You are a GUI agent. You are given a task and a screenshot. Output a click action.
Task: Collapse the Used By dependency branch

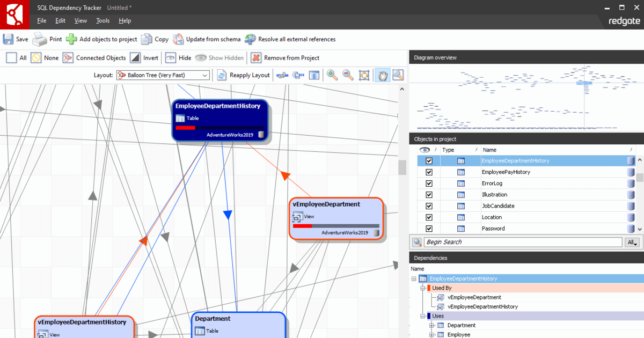click(x=423, y=288)
